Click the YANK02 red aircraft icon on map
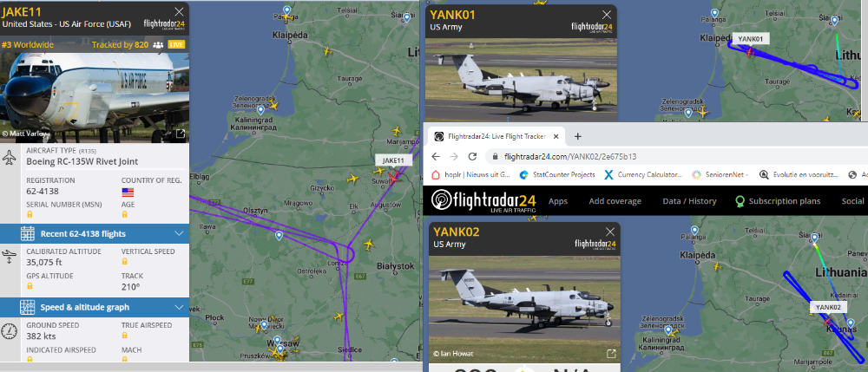 827,321
